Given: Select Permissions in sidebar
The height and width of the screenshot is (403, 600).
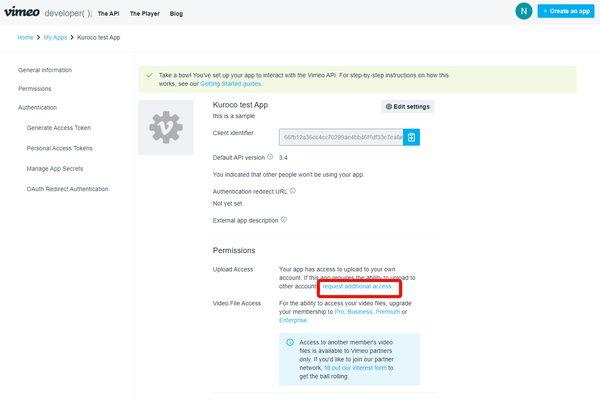Looking at the screenshot, I should tap(34, 89).
